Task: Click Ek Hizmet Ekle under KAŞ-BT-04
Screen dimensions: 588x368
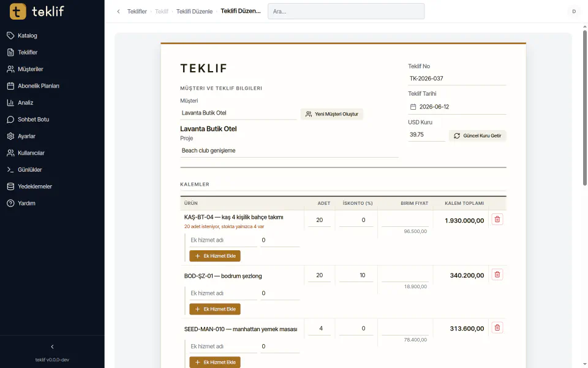Action: [x=215, y=256]
